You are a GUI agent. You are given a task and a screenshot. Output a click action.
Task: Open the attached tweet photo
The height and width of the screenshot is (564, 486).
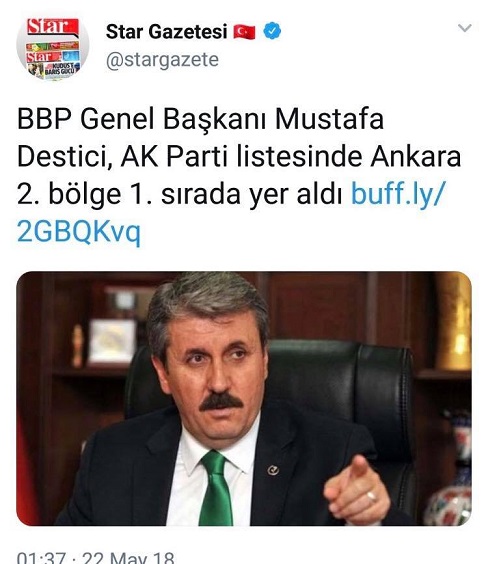click(244, 399)
